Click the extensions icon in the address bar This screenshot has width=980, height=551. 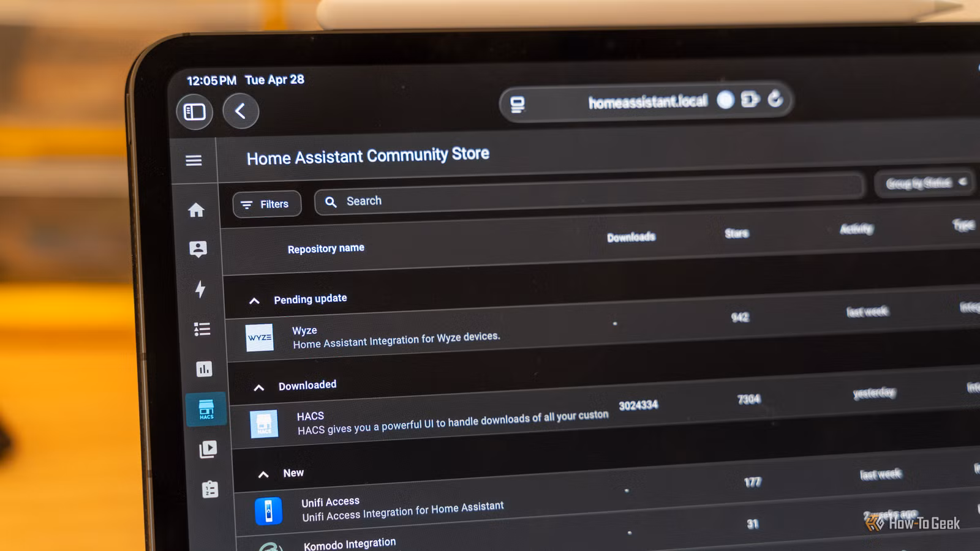(x=750, y=99)
